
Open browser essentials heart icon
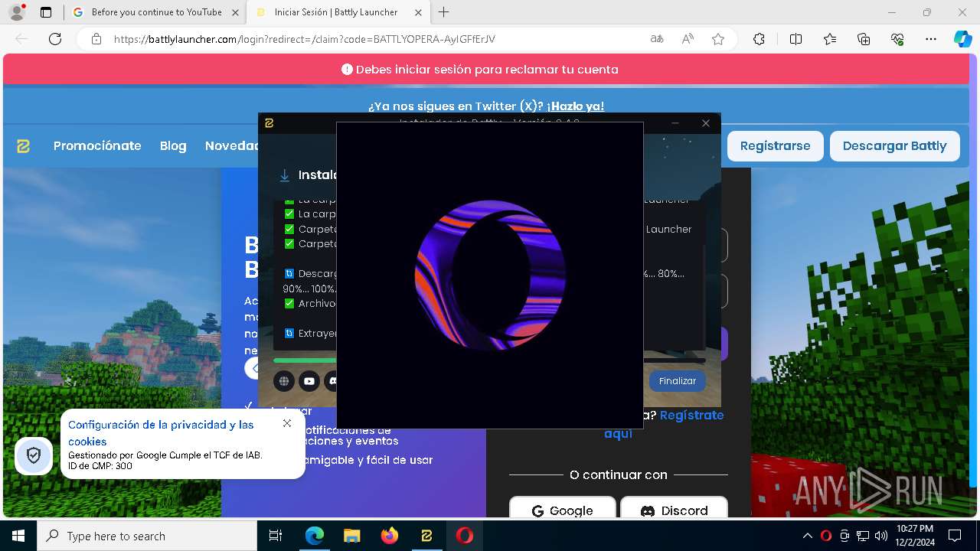tap(897, 39)
